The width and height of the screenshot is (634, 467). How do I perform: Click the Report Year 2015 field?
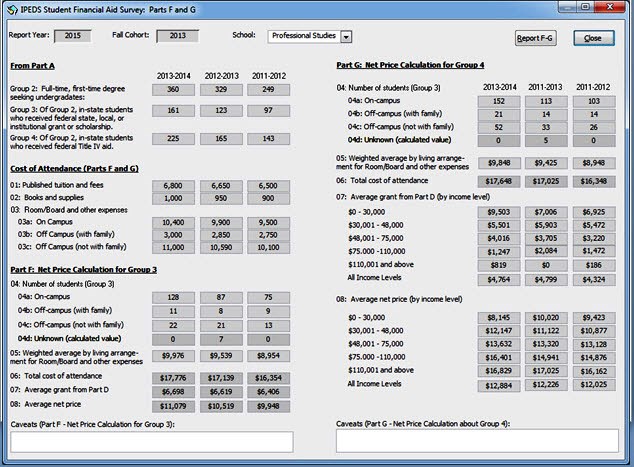point(72,36)
